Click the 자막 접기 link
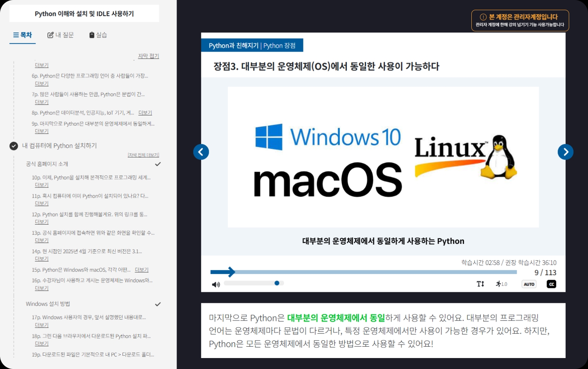Viewport: 588px width, 369px height. (148, 56)
